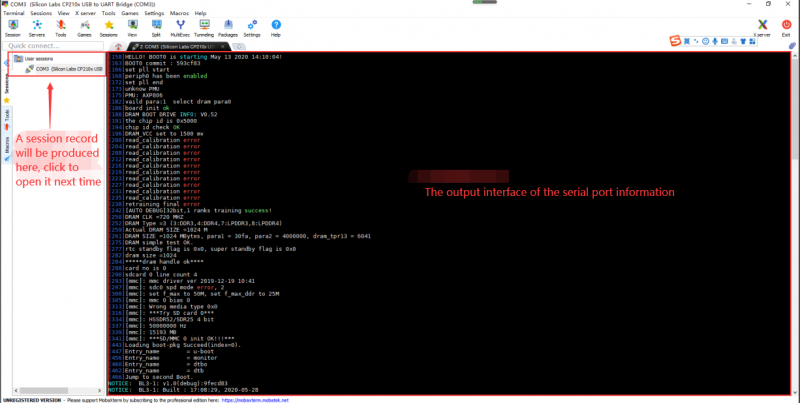The height and width of the screenshot is (403, 800).
Task: Click the Exit power icon
Action: 788,27
